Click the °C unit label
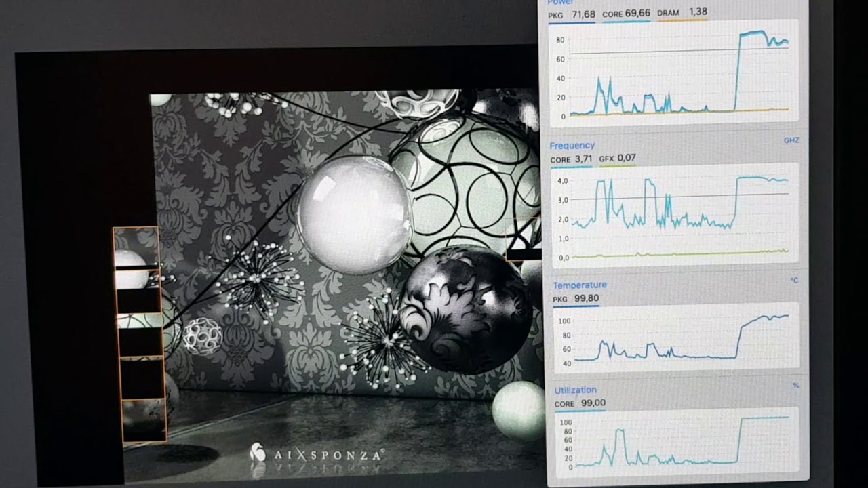868x488 pixels. click(794, 280)
